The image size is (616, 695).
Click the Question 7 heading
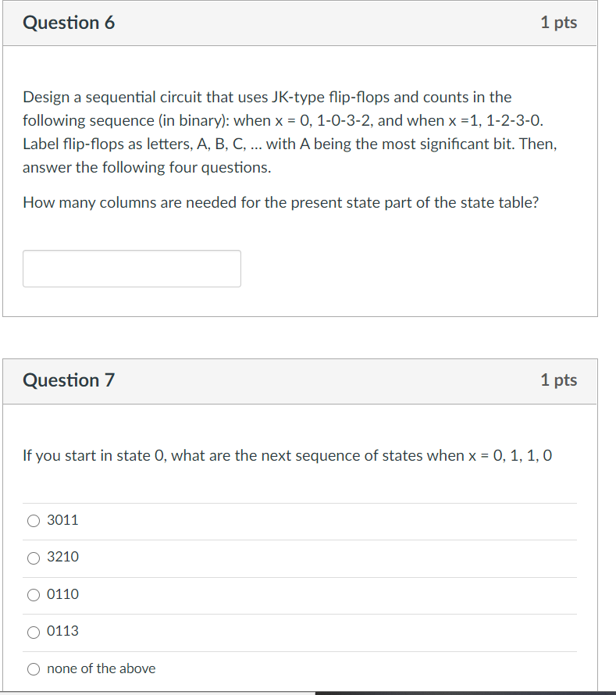(69, 380)
